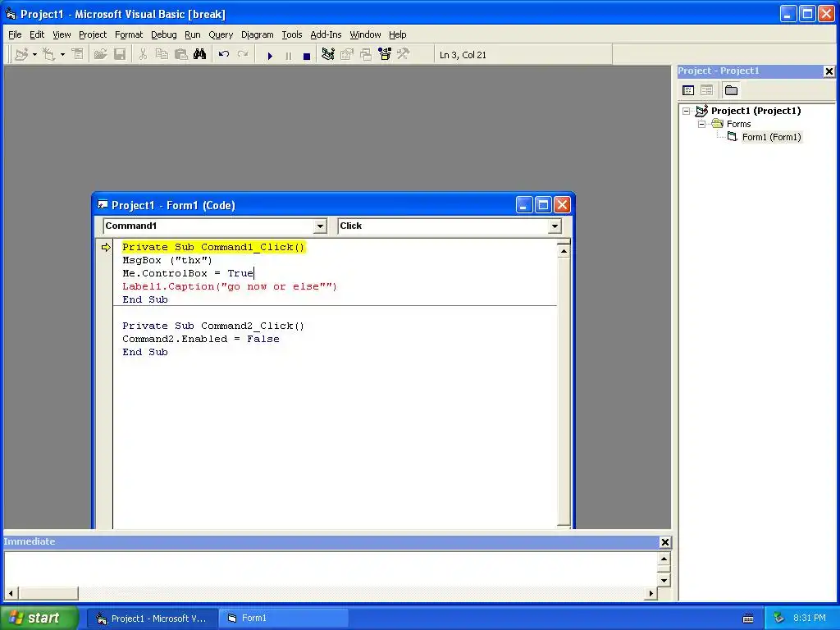Select Form1 (Form1) in project tree

(771, 137)
